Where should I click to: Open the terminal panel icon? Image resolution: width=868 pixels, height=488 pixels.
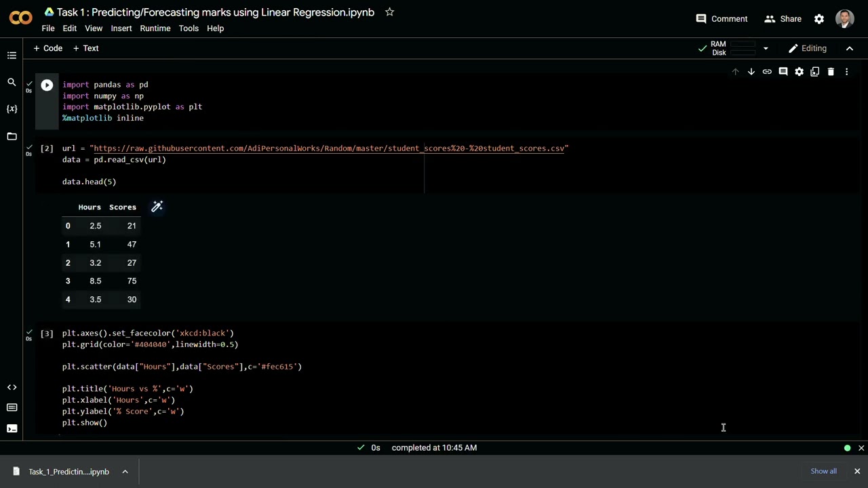click(x=12, y=428)
